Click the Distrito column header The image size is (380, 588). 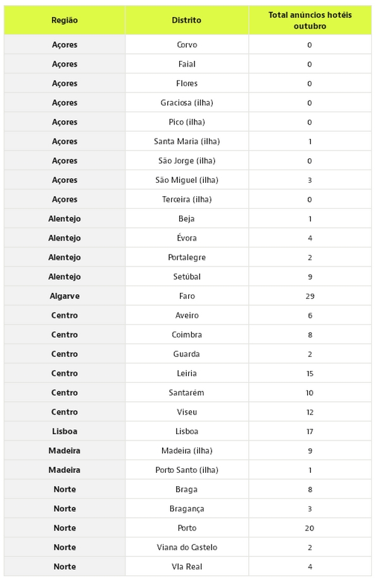(x=186, y=20)
